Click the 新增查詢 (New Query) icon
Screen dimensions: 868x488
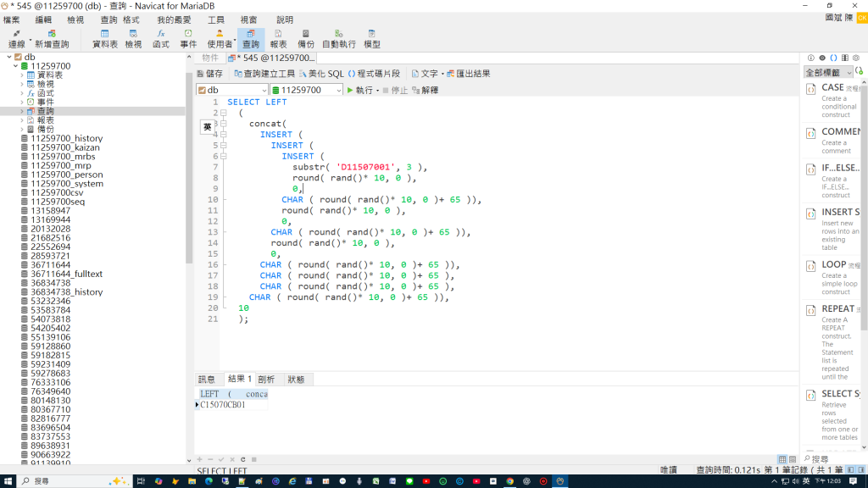[x=52, y=39]
